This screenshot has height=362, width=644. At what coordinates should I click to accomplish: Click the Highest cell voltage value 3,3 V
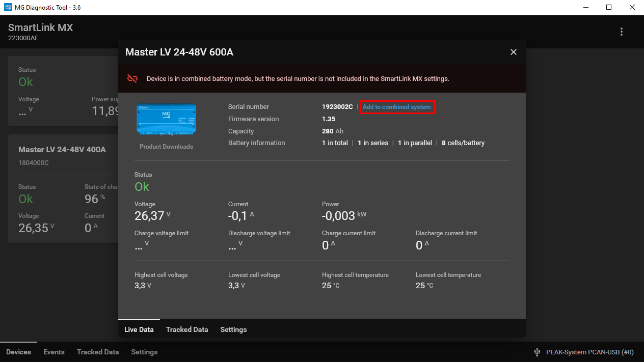coord(143,286)
